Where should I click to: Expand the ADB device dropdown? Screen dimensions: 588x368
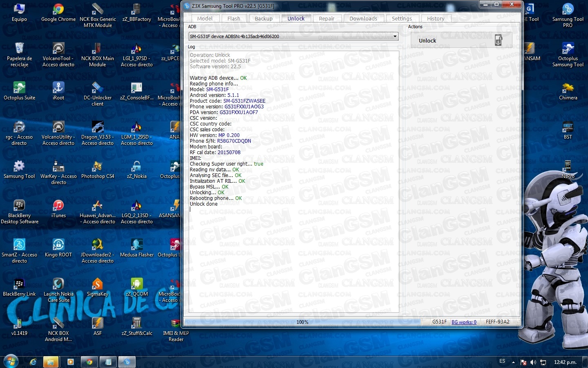(x=395, y=36)
